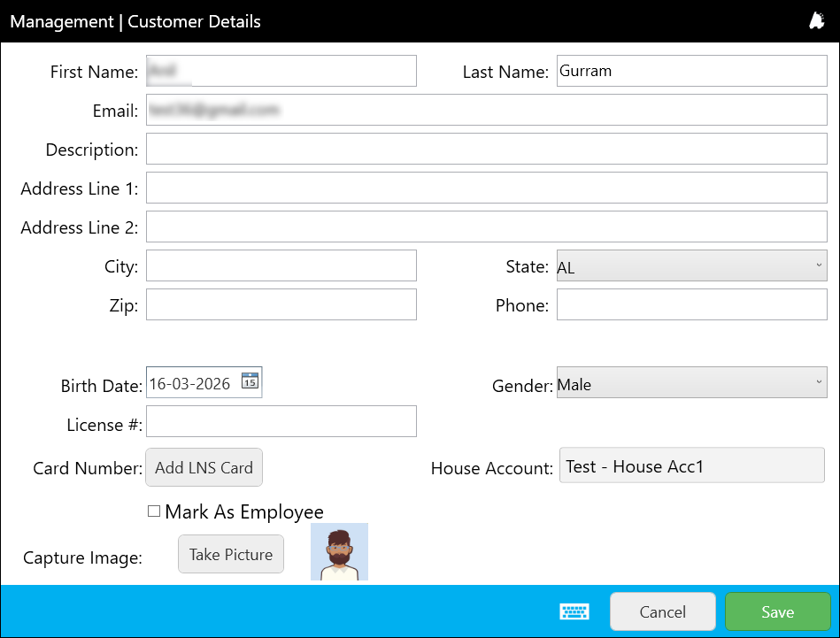
Task: Click the Description text box
Action: (x=486, y=149)
